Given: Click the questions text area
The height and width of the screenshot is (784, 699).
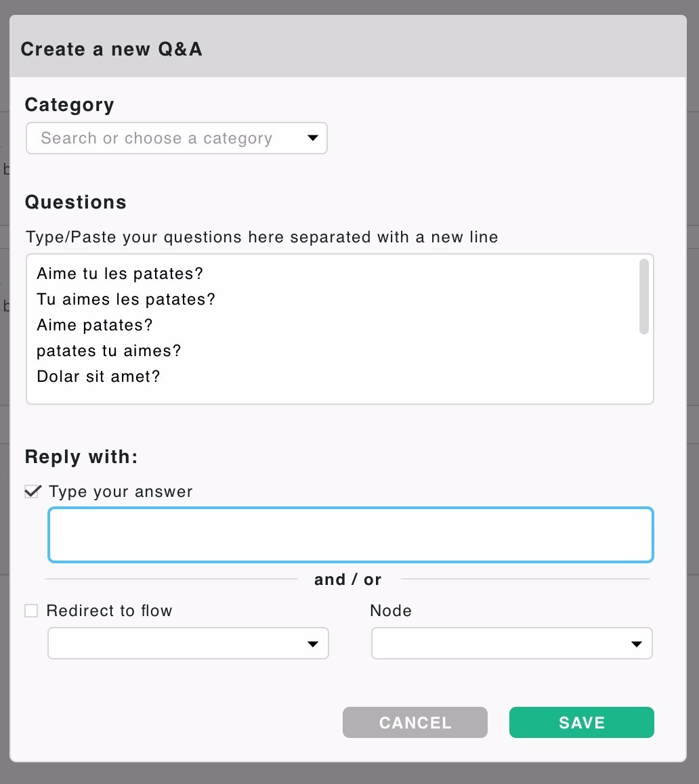Looking at the screenshot, I should click(339, 330).
